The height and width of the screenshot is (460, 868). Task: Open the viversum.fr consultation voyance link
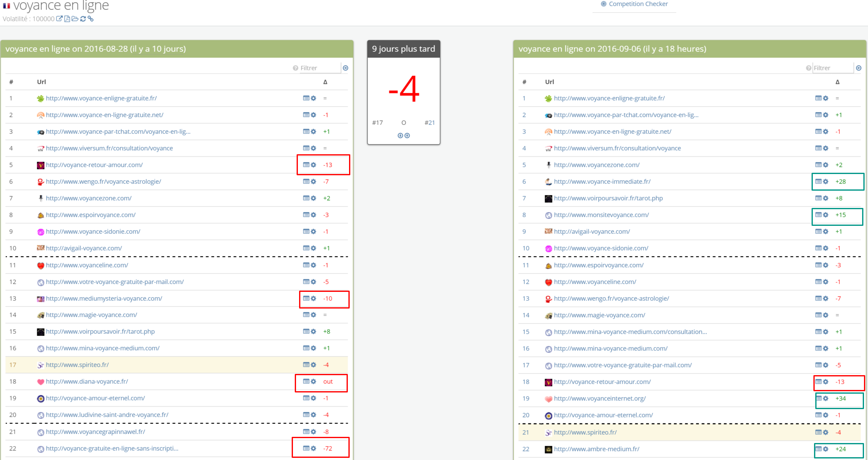pyautogui.click(x=109, y=148)
